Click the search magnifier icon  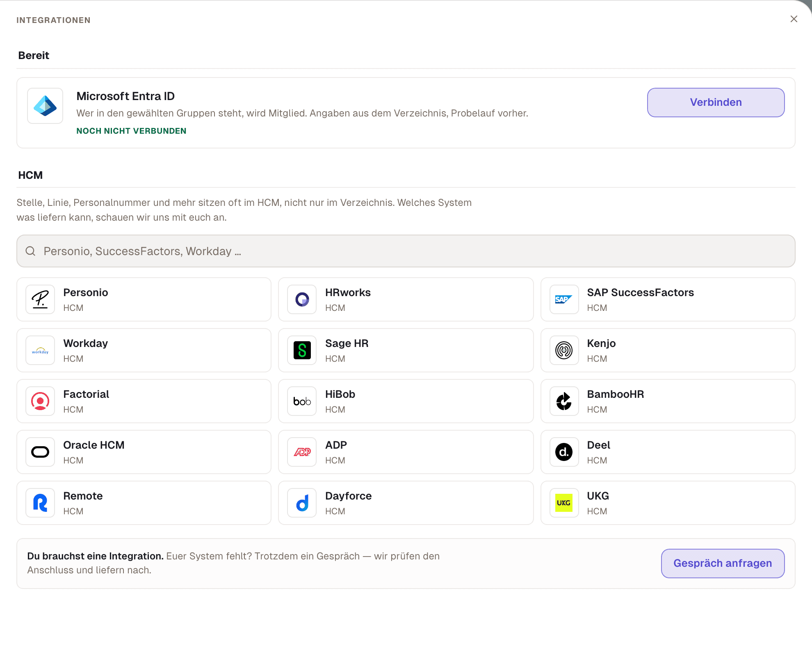[31, 251]
